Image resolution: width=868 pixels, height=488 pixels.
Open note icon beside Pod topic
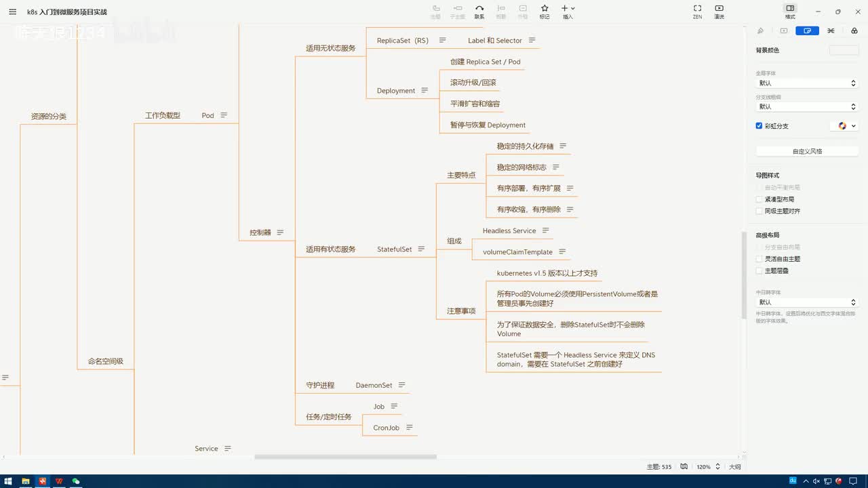tap(224, 115)
